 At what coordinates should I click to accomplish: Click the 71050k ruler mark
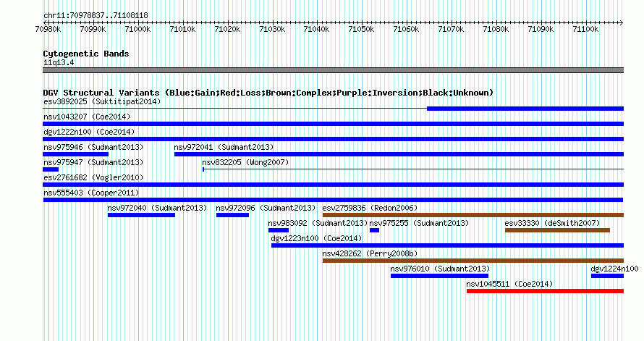[361, 29]
